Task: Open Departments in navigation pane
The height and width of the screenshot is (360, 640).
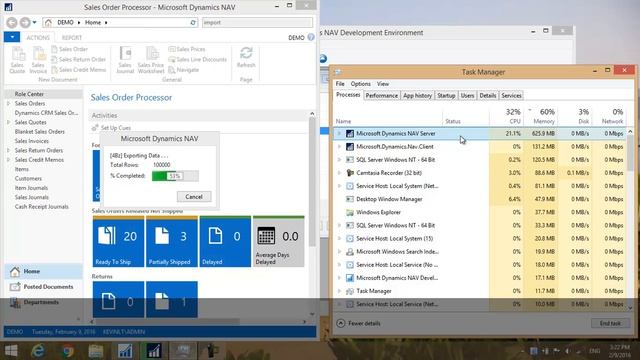Action: pyautogui.click(x=43, y=302)
